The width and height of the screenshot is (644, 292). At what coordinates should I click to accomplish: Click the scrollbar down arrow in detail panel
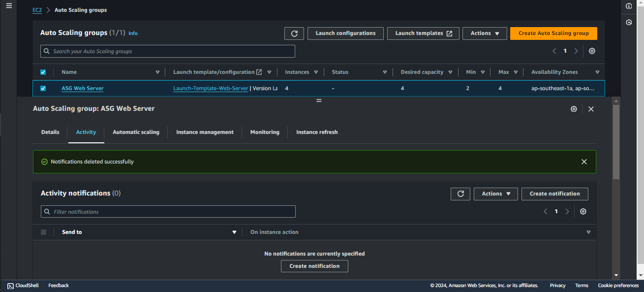(616, 275)
